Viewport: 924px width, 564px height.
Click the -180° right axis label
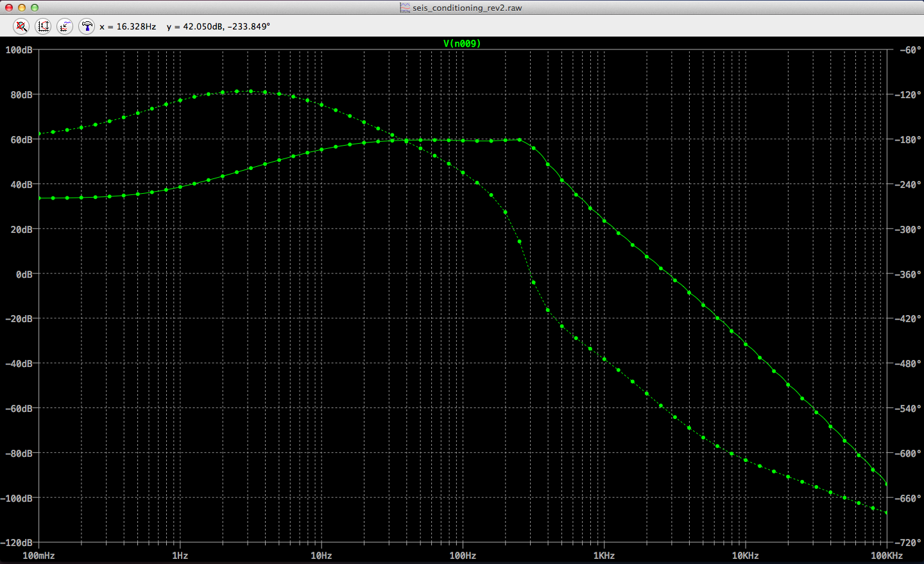pyautogui.click(x=908, y=140)
